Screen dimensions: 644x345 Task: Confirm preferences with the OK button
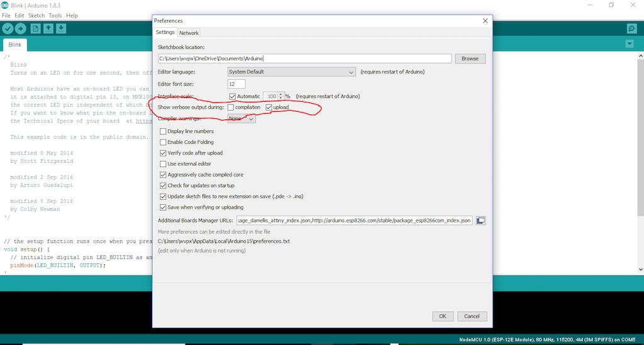pyautogui.click(x=442, y=316)
